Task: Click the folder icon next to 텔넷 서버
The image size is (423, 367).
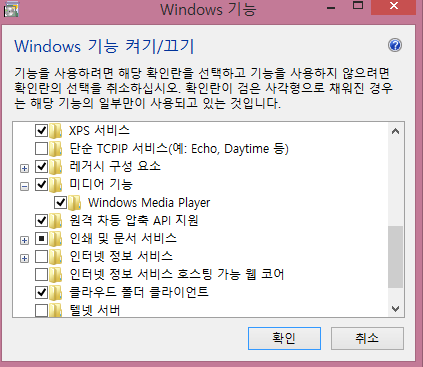Action: click(x=56, y=310)
